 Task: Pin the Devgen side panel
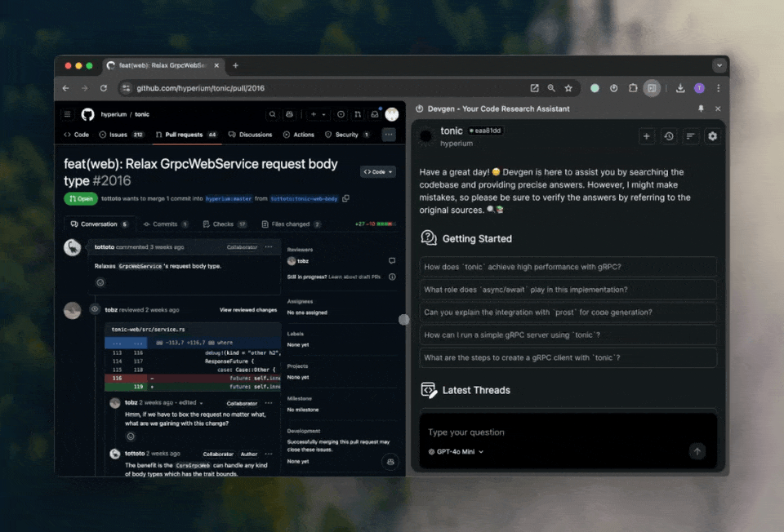coord(700,109)
